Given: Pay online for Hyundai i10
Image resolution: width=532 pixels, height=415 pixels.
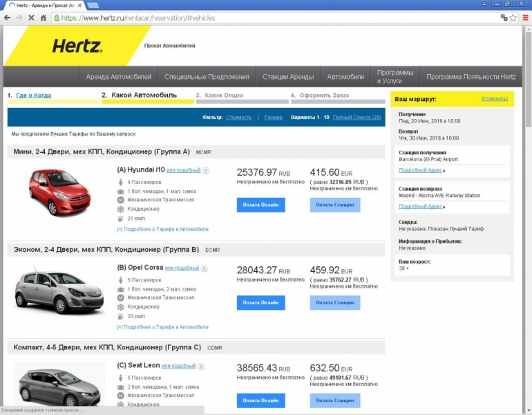Looking at the screenshot, I should point(260,205).
